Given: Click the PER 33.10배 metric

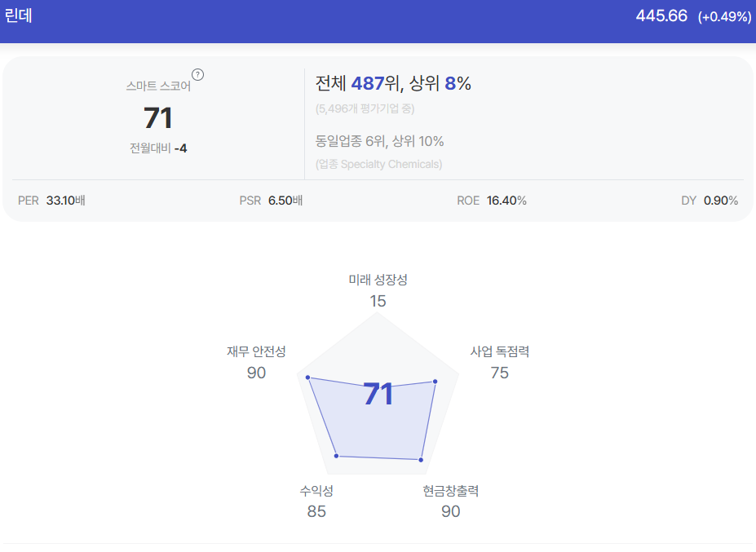Looking at the screenshot, I should coord(51,201).
